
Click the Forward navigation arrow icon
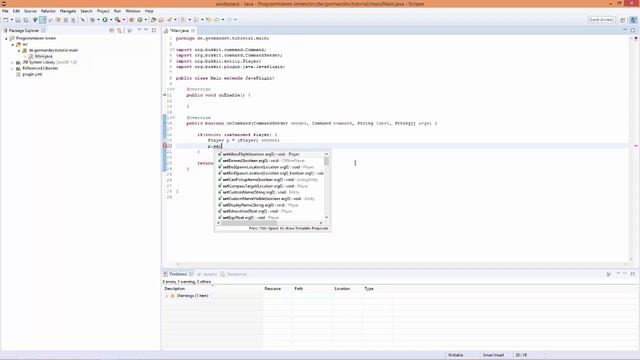pyautogui.click(x=229, y=20)
